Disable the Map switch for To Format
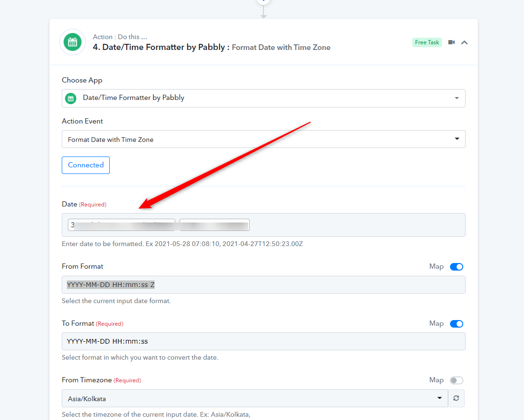524x420 pixels. 456,324
